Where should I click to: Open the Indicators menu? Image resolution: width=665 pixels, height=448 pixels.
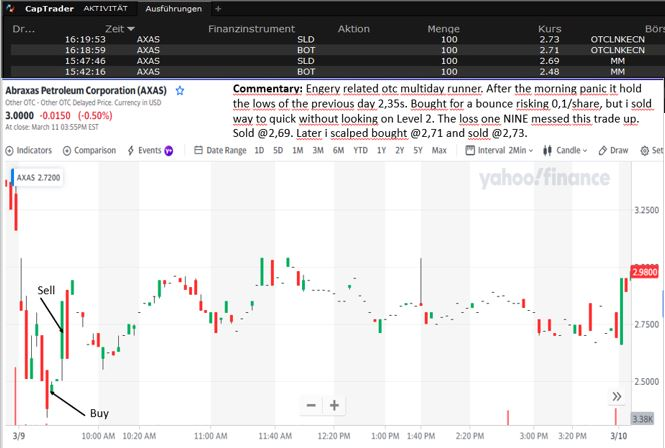28,151
